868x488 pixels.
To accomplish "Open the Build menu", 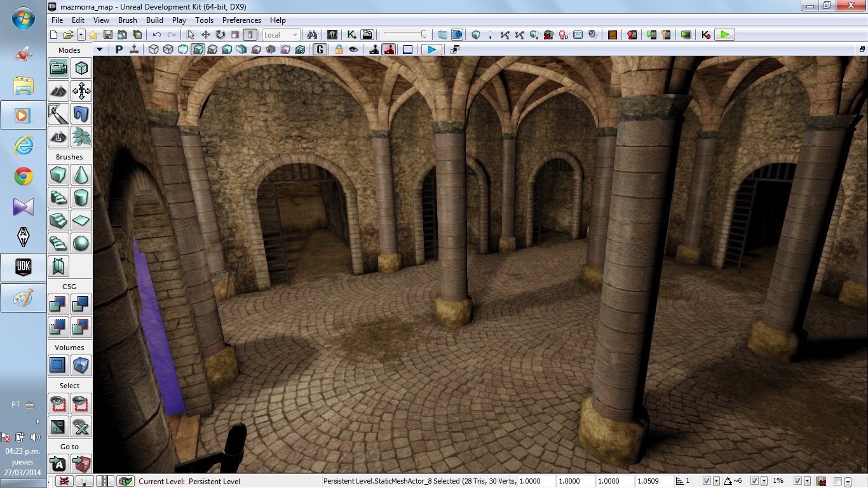I will point(154,20).
